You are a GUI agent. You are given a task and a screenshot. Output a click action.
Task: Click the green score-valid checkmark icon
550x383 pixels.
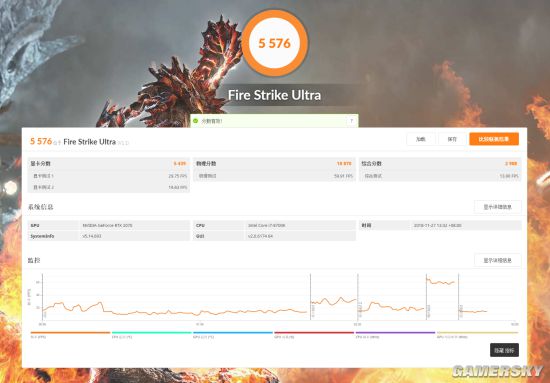tap(195, 121)
